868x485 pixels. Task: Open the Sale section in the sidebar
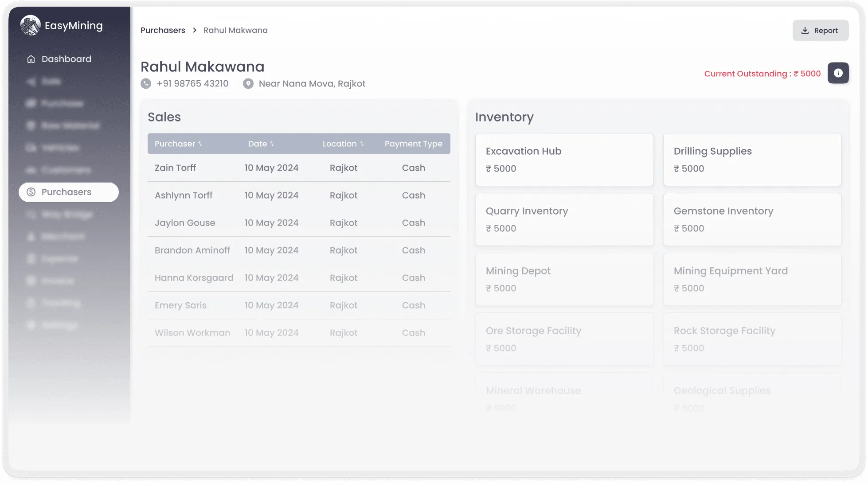pos(31,81)
